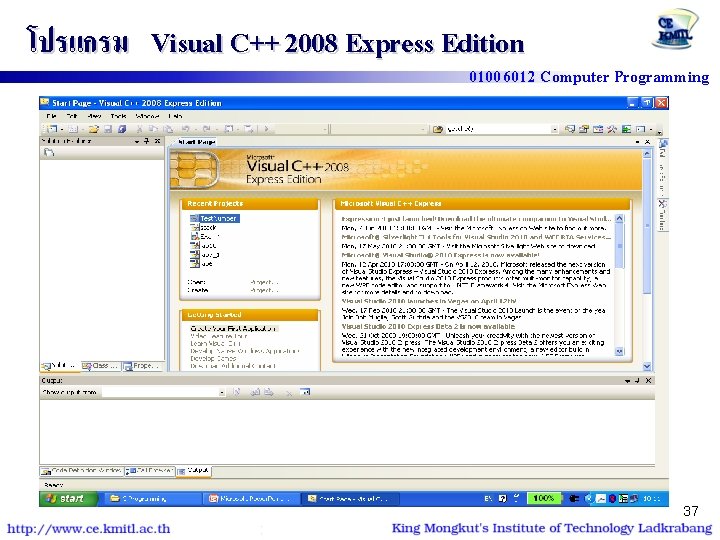This screenshot has width=720, height=540.
Task: Click the Solution Explorer panel toolbar icon
Action: click(49, 152)
